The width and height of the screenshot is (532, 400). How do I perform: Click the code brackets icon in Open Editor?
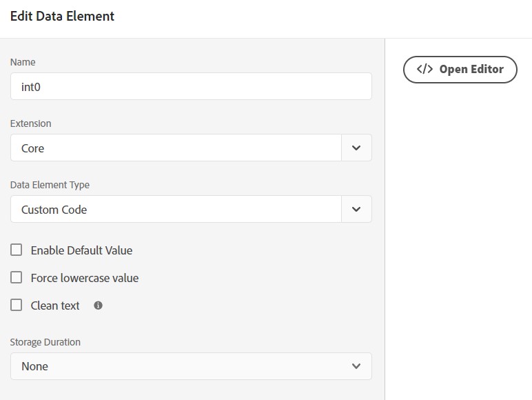pyautogui.click(x=424, y=69)
